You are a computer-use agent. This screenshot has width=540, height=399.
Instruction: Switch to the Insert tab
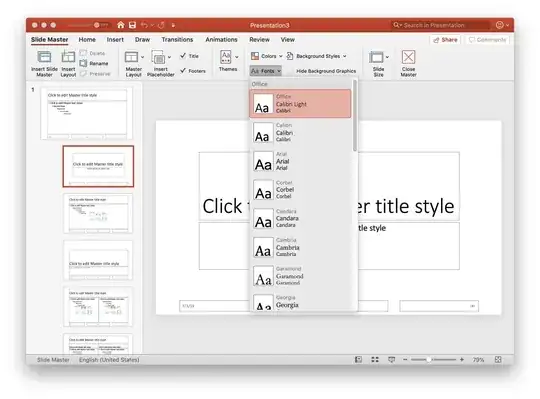click(x=115, y=40)
